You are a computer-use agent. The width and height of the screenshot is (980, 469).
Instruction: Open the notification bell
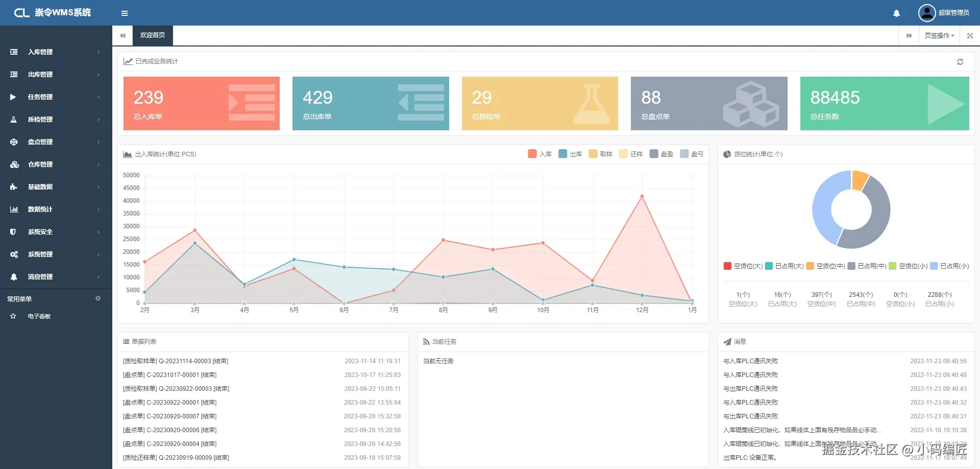(896, 13)
